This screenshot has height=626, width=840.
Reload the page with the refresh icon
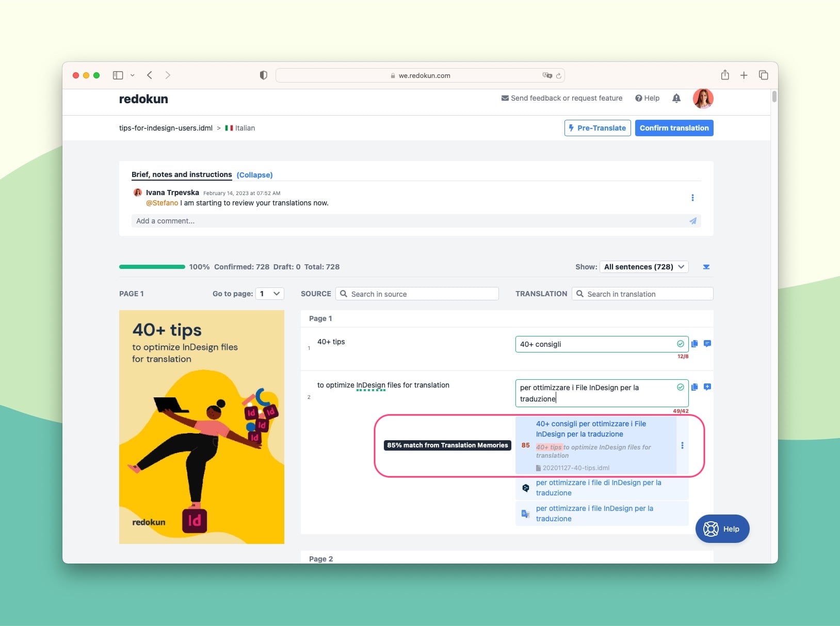tap(559, 75)
